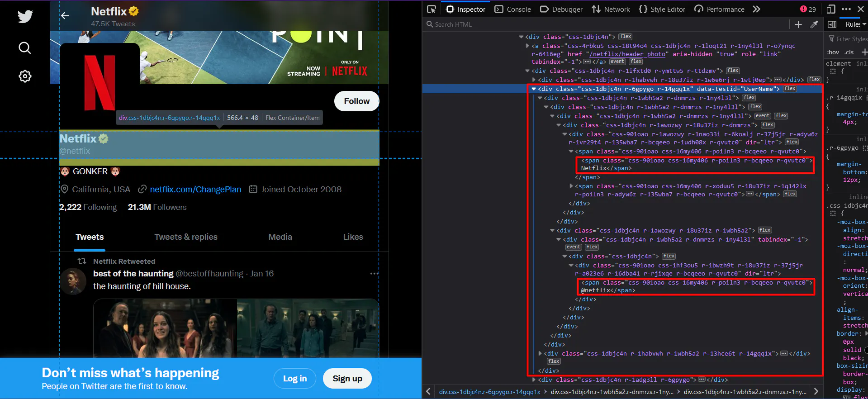Screen dimensions: 868x399
Task: Follow the Netflix account
Action: [356, 101]
